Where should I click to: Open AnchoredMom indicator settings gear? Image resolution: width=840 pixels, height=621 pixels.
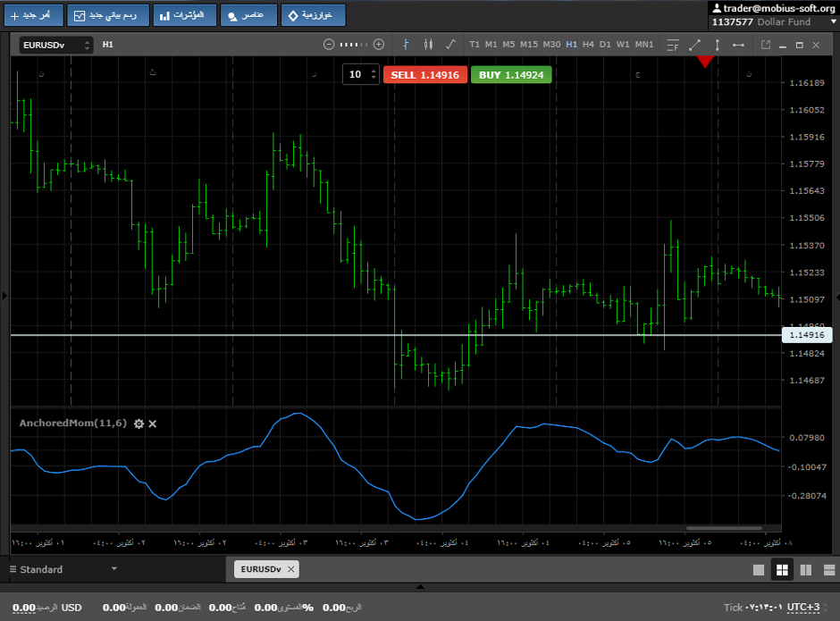pos(139,423)
